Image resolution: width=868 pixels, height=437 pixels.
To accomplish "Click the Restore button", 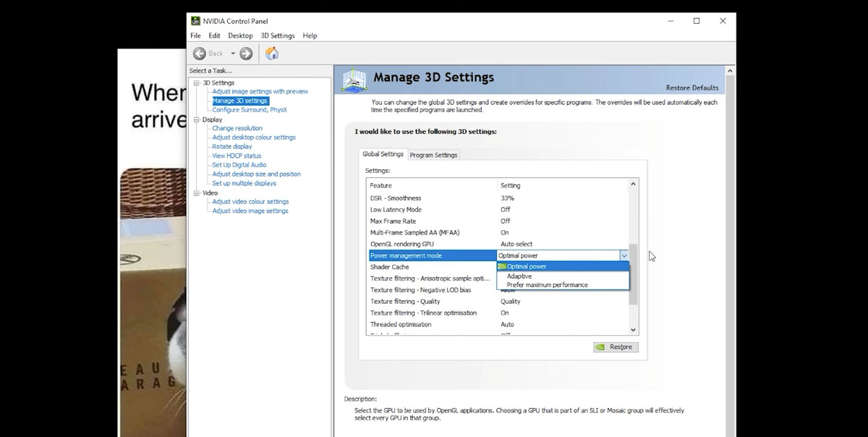I will coord(614,347).
